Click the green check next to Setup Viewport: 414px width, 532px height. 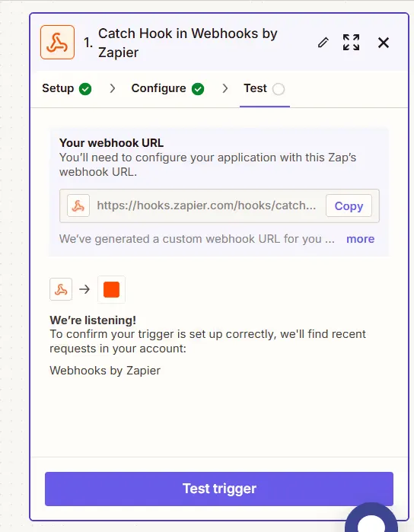click(x=85, y=89)
